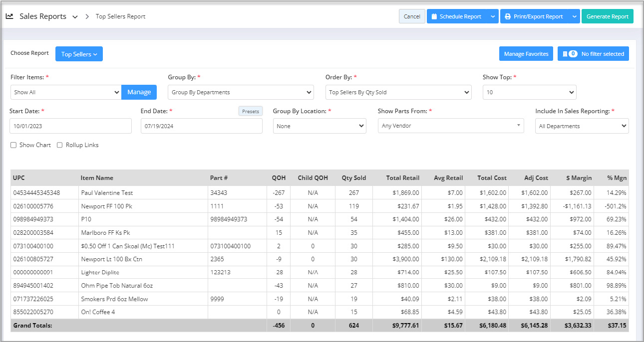Viewport: 644px width, 342px height.
Task: Click the $3,900.00 total retail value
Action: click(404, 259)
